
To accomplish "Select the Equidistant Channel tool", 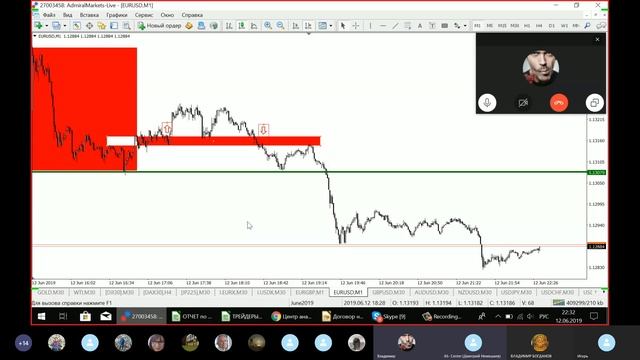I will point(407,26).
